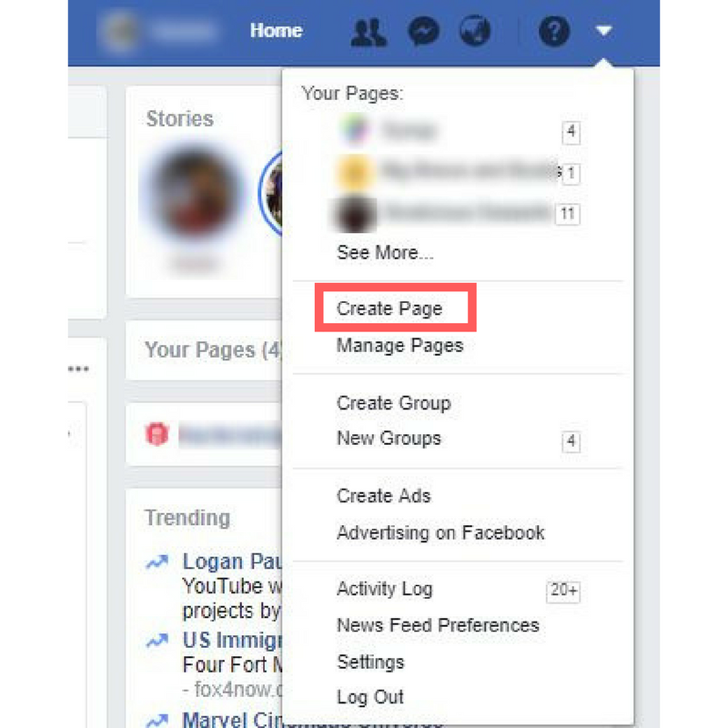Choose Create Group from the menu

coord(394,403)
